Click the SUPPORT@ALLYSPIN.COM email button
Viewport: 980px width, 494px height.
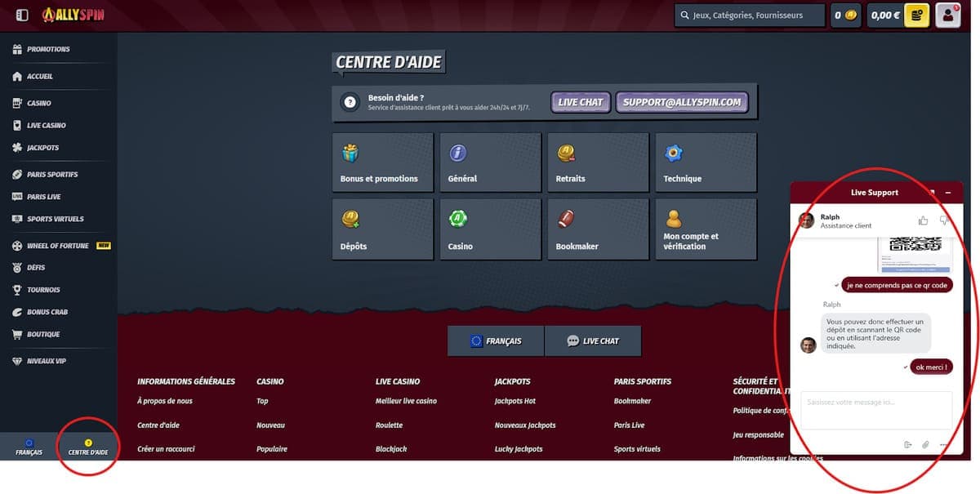(681, 102)
